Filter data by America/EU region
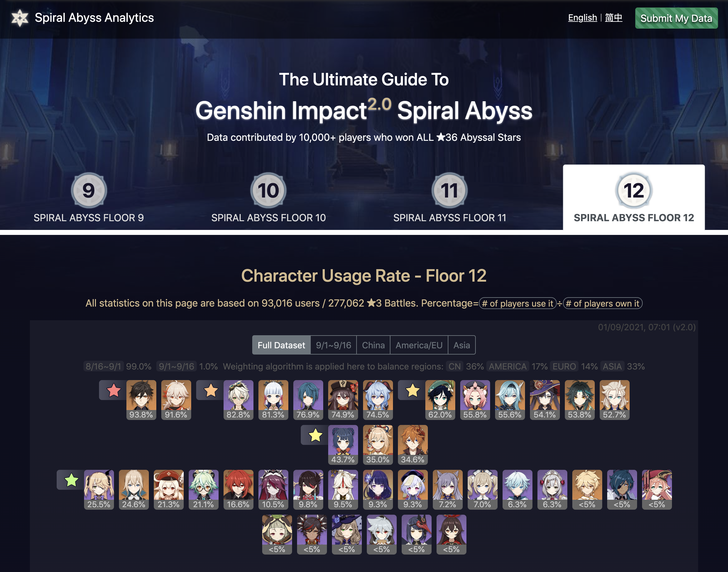This screenshot has width=728, height=572. point(419,345)
